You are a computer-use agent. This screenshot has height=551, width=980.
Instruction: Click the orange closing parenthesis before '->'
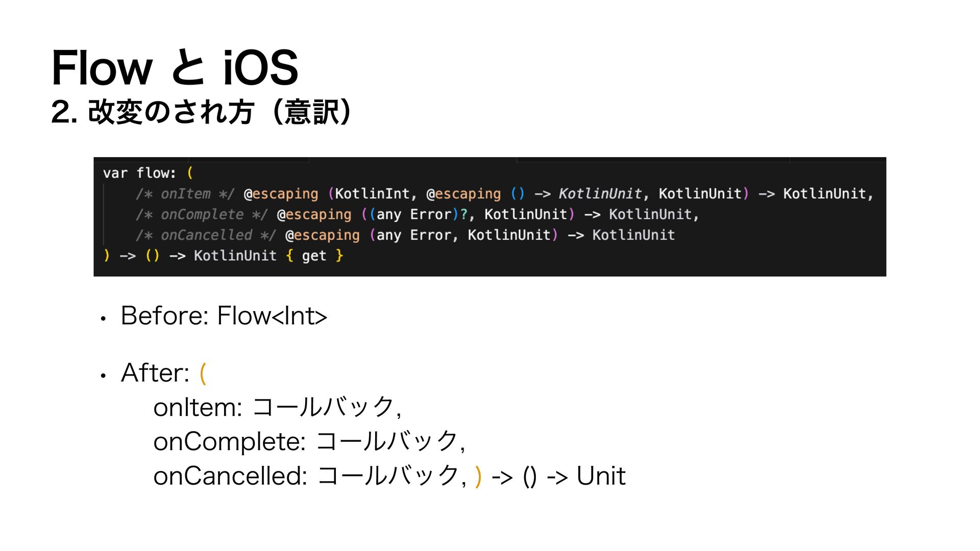coord(478,477)
